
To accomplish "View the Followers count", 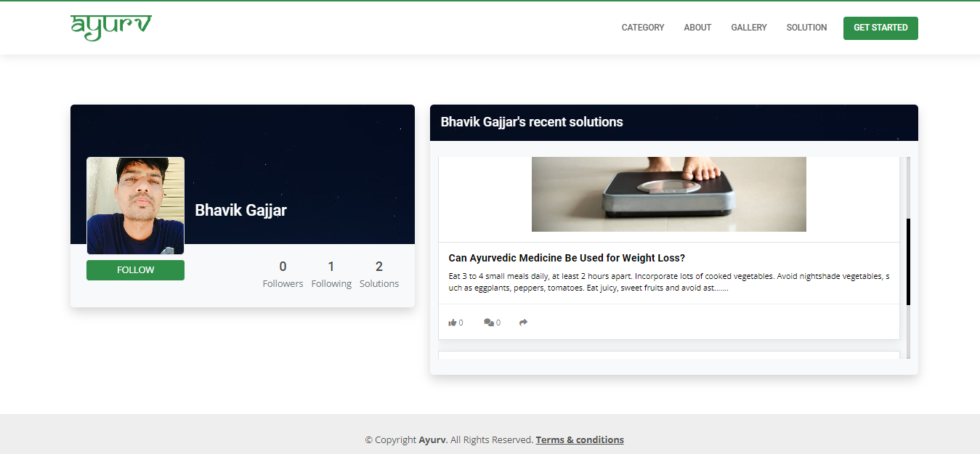I will pos(283,275).
